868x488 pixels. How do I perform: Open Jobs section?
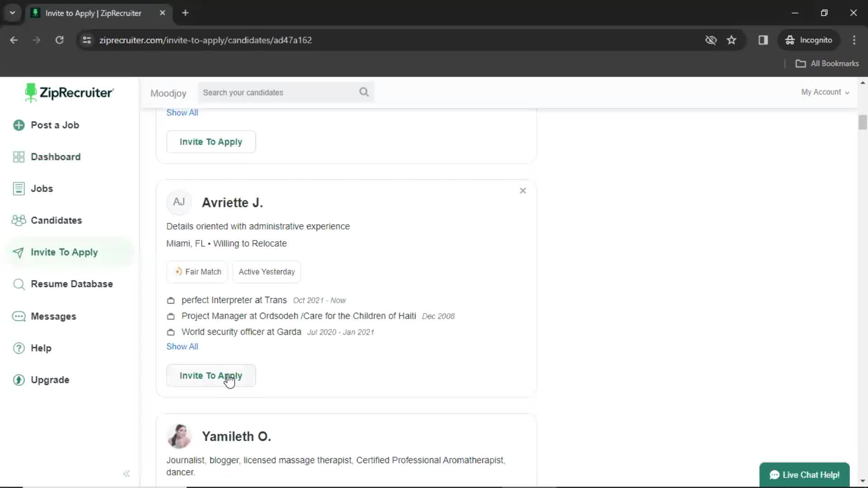42,188
